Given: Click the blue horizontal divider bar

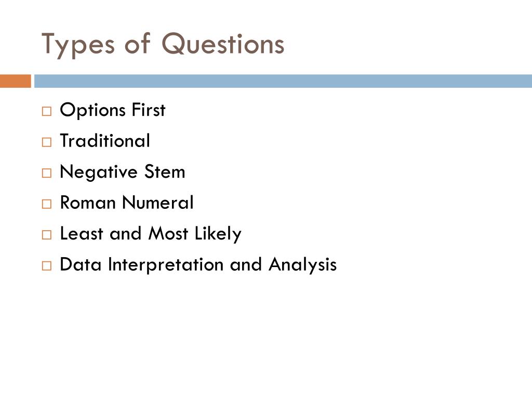Looking at the screenshot, I should 283,81.
